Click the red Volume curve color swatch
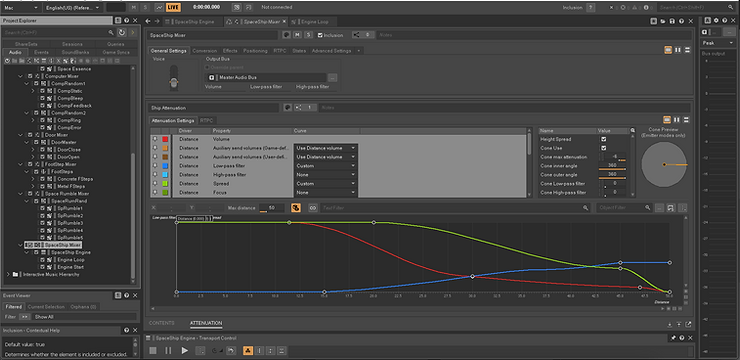 [165, 139]
